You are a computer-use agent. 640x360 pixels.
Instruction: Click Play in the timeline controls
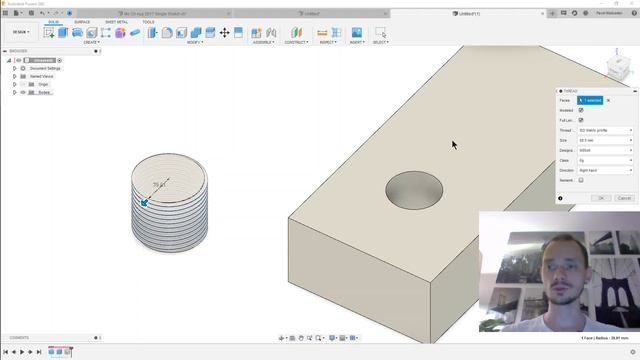click(x=22, y=352)
